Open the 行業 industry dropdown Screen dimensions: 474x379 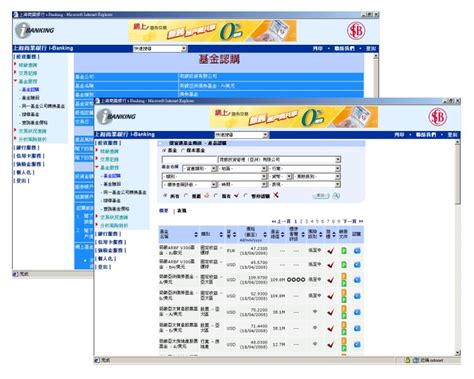point(304,169)
